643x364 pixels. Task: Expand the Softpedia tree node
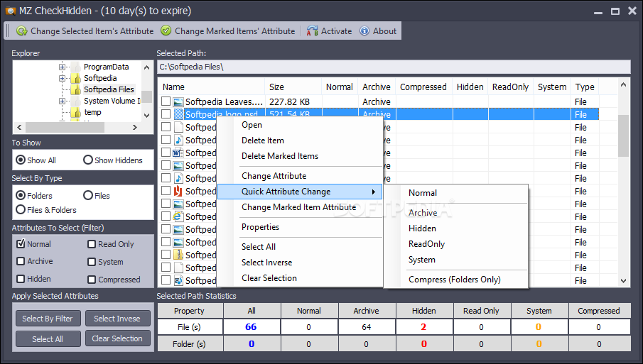tap(62, 78)
